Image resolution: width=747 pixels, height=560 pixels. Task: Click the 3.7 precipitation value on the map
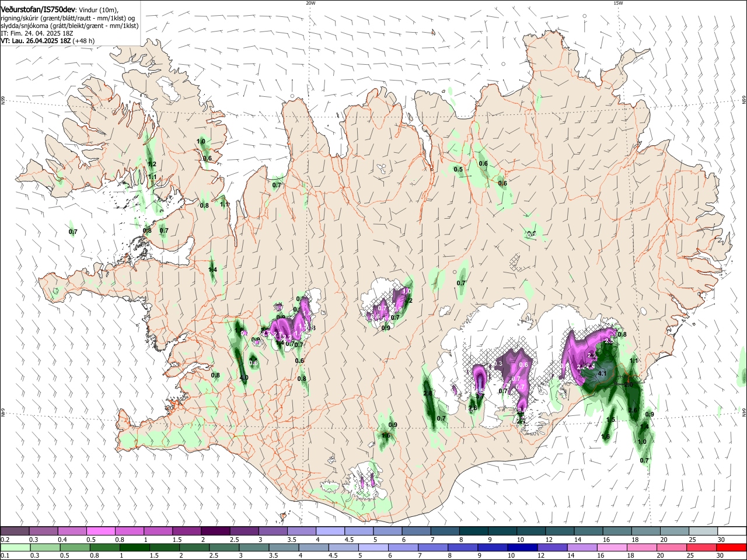480,396
